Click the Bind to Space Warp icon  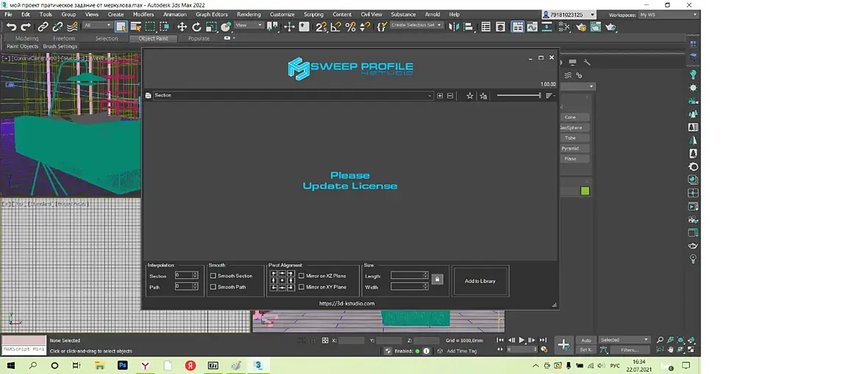click(x=71, y=27)
